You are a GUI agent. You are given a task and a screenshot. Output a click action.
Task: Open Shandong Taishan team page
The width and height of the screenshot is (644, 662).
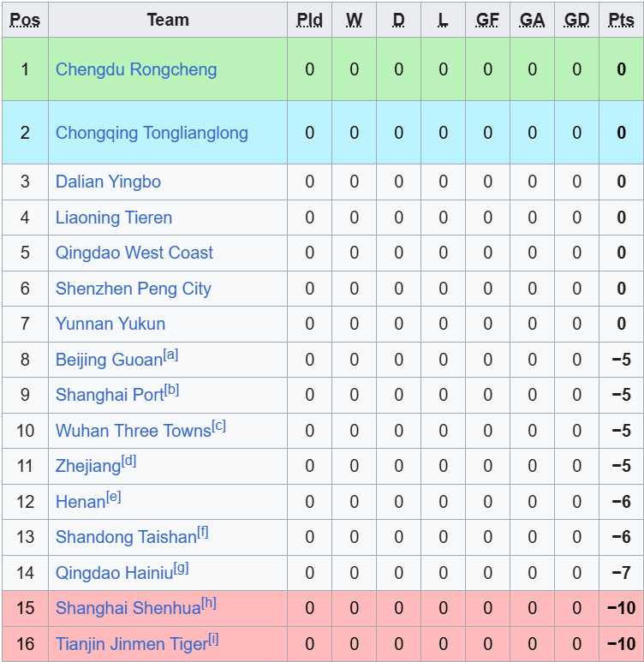pyautogui.click(x=126, y=538)
